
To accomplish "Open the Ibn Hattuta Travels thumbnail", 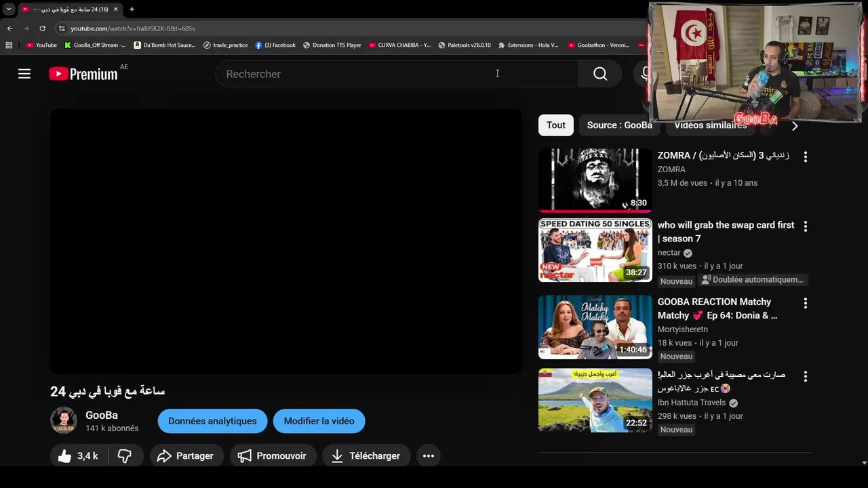I will 595,401.
